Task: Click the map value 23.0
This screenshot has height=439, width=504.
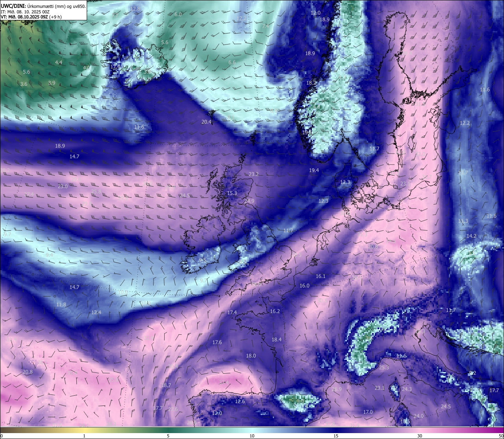Action: pyautogui.click(x=63, y=186)
